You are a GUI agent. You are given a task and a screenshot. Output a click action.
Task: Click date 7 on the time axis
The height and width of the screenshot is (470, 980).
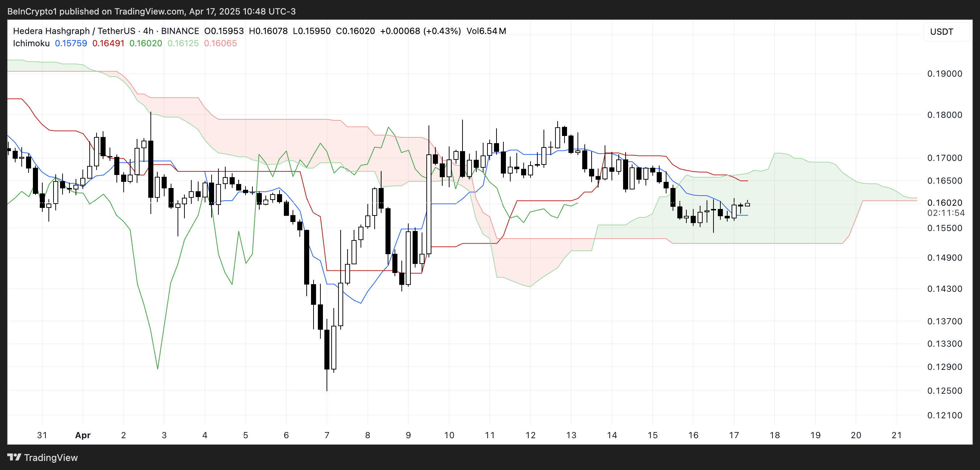click(327, 435)
